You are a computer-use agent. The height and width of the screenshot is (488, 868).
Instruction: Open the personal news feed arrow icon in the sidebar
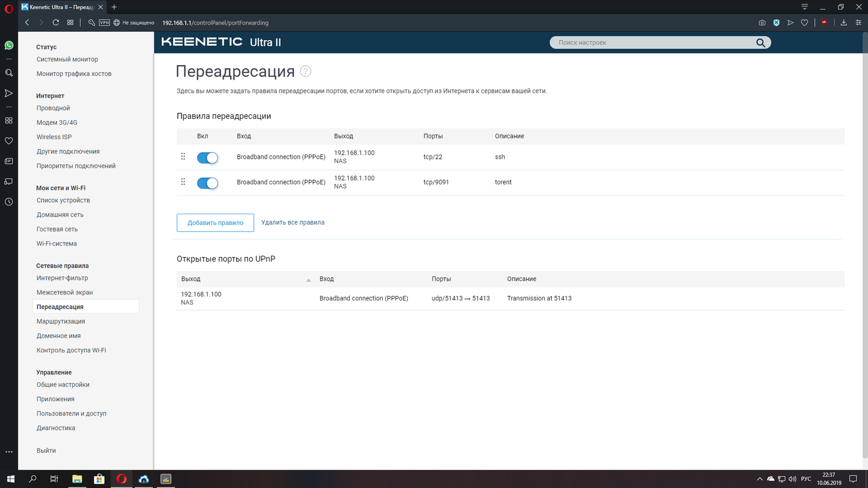click(9, 93)
